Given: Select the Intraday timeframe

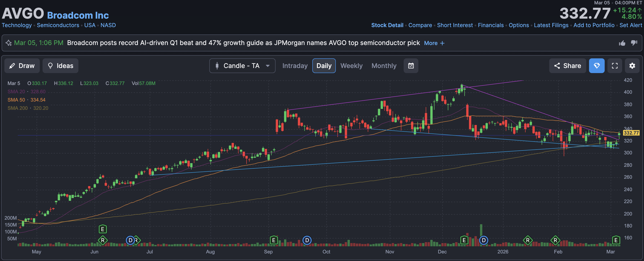Looking at the screenshot, I should click(295, 66).
